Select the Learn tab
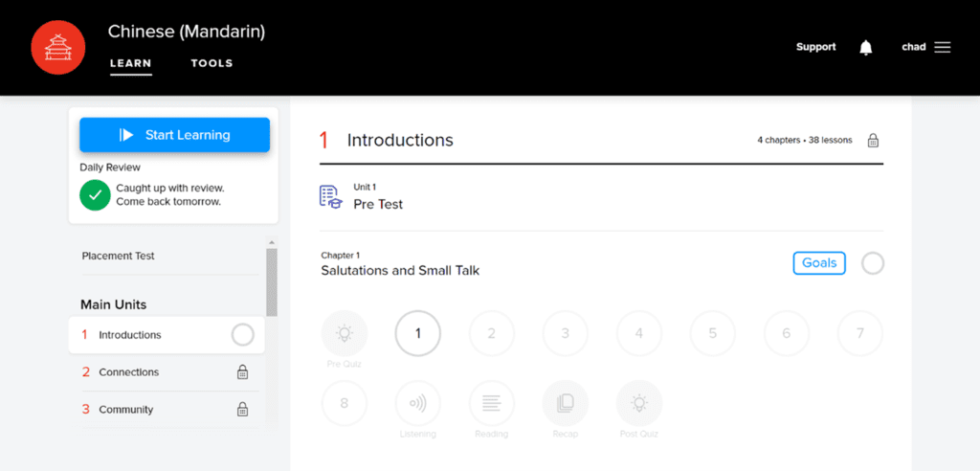This screenshot has width=980, height=471. pyautogui.click(x=131, y=63)
